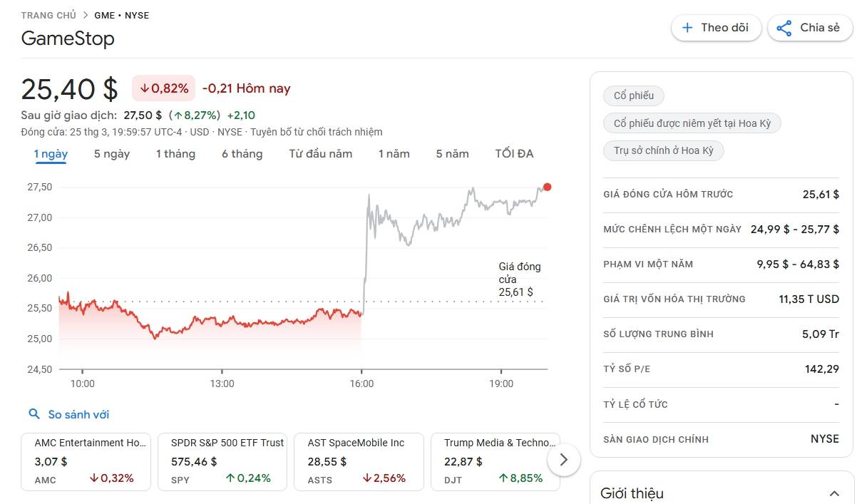Screen dimensions: 862x504
Task: Click the red down-arrow percentage badge
Action: (x=164, y=88)
